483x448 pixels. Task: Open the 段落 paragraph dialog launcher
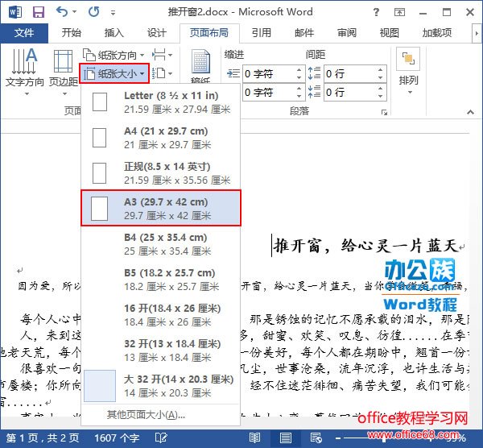coord(384,112)
